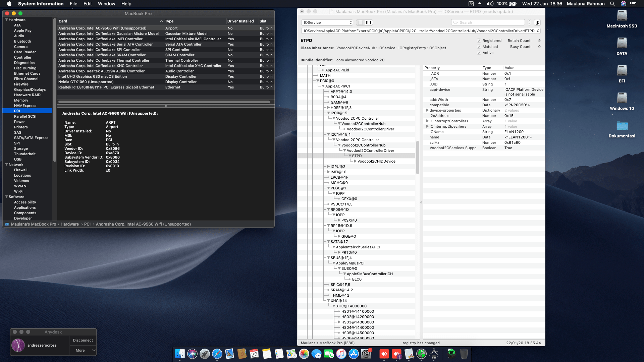Expand the device-properties dictionary row
The image size is (644, 362).
tap(427, 110)
